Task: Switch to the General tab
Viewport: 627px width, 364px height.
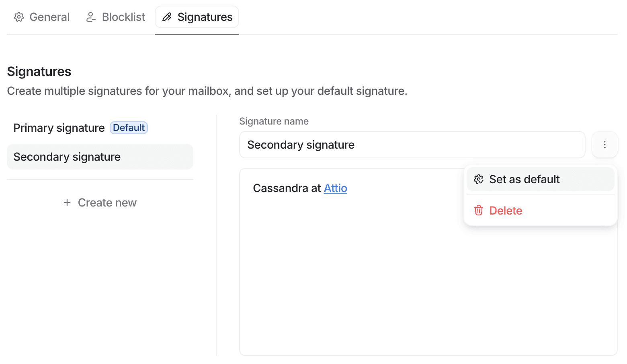Action: (42, 17)
